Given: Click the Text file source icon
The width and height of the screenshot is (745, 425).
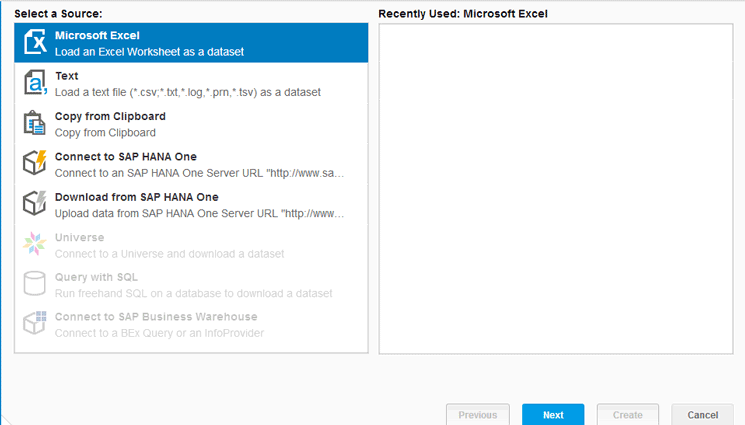Looking at the screenshot, I should (35, 83).
